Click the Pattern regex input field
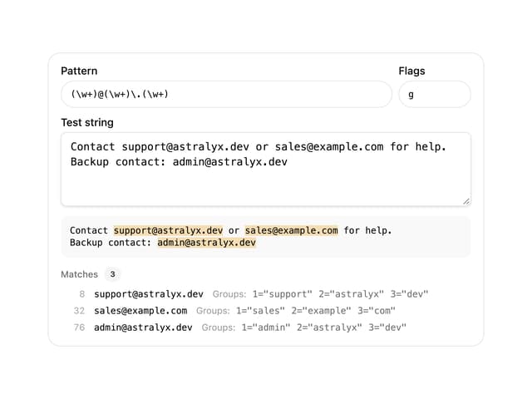 click(x=226, y=94)
